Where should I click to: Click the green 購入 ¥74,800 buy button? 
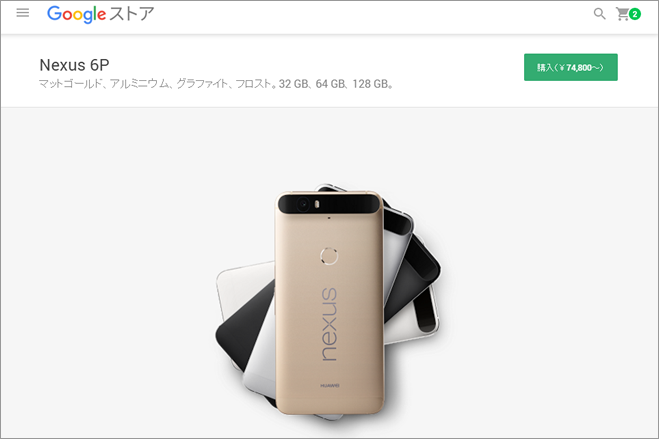pyautogui.click(x=571, y=67)
